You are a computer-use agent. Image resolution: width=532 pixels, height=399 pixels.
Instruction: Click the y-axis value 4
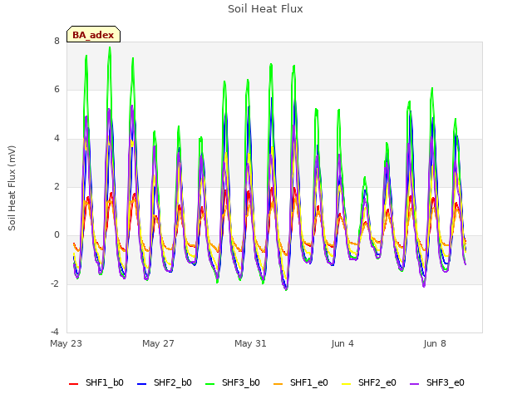(x=57, y=138)
